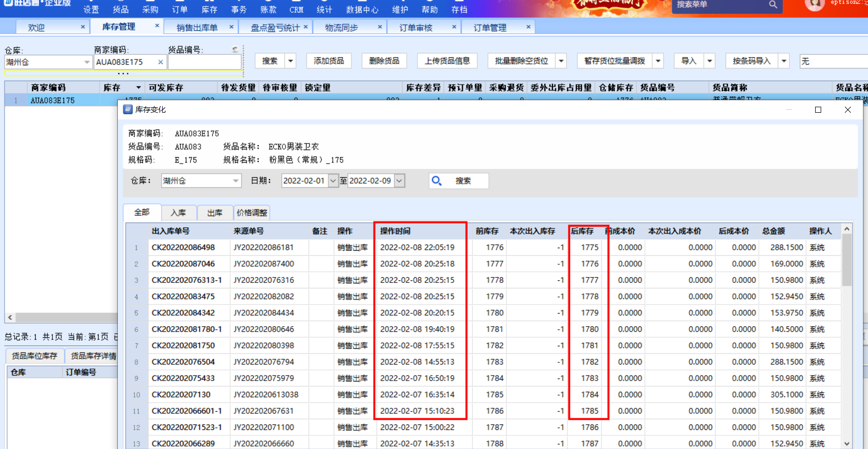Maximize the 库存变化 dialog window

[818, 110]
